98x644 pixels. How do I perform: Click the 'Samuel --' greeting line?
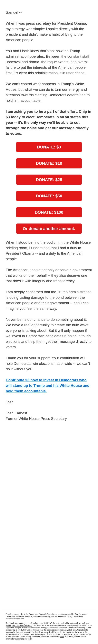coord(14,12)
